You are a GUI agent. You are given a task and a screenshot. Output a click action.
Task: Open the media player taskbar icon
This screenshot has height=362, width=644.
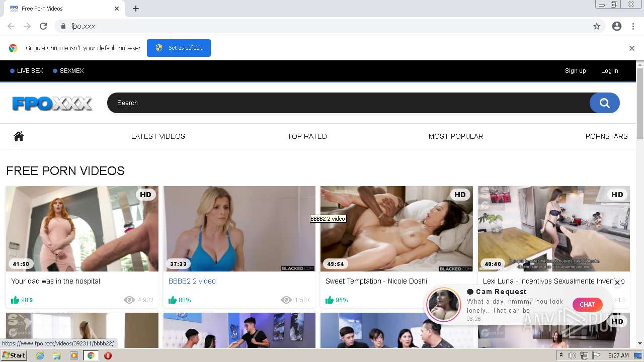tap(74, 355)
